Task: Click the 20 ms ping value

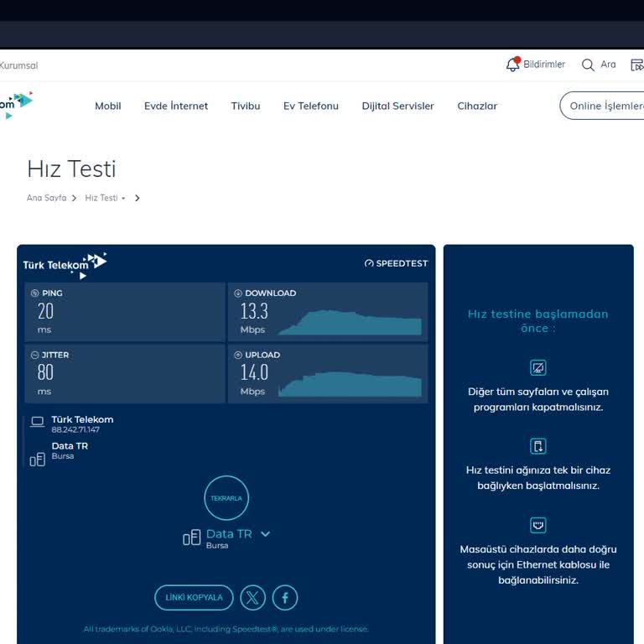Action: [45, 311]
